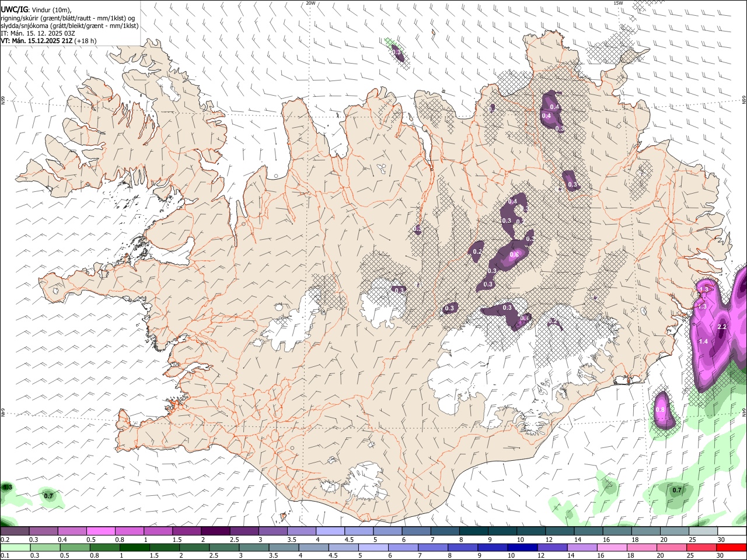
Task: Click the 12 label on the lower rain scale
Action: [x=540, y=555]
